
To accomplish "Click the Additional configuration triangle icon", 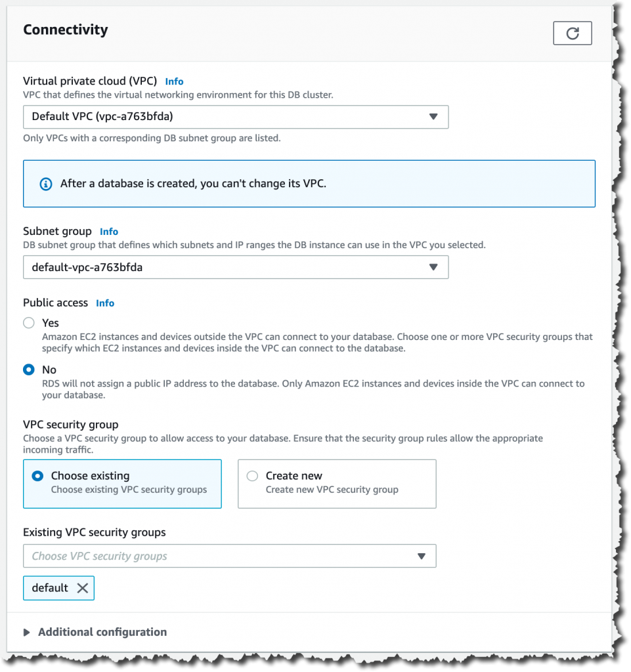I will 26,632.
